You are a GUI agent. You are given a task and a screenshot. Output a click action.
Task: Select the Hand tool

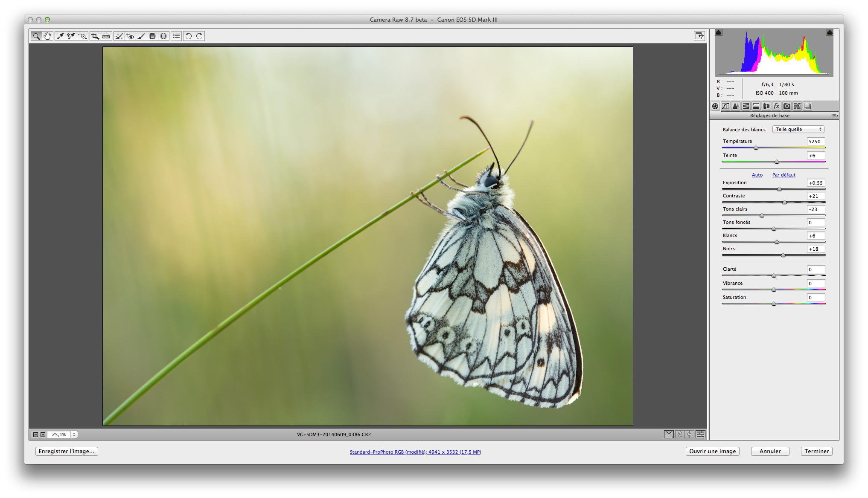point(47,36)
